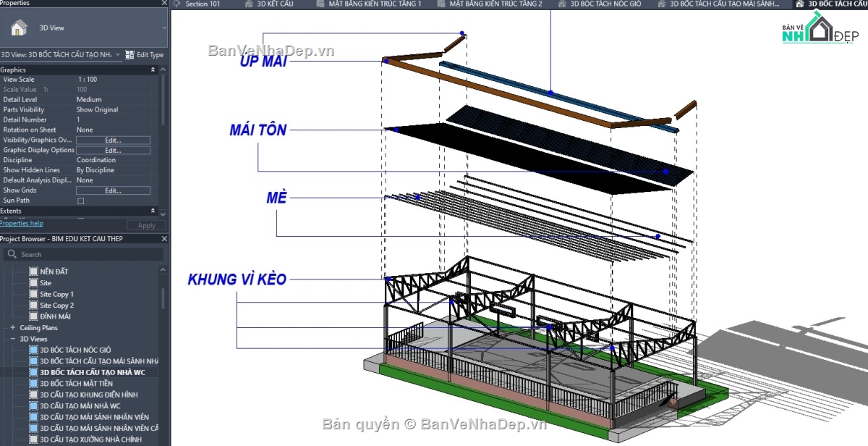This screenshot has height=446, width=868.
Task: Collapse the Graphics section in Properties
Action: (x=152, y=69)
